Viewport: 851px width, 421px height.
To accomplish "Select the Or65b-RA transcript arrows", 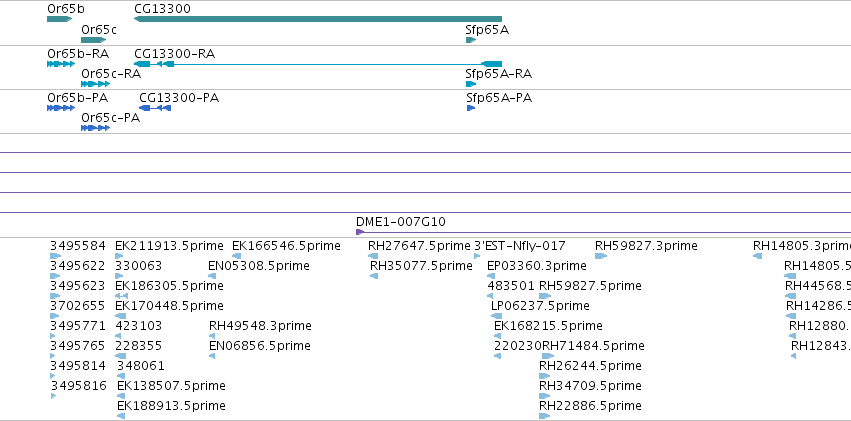I will (61, 64).
